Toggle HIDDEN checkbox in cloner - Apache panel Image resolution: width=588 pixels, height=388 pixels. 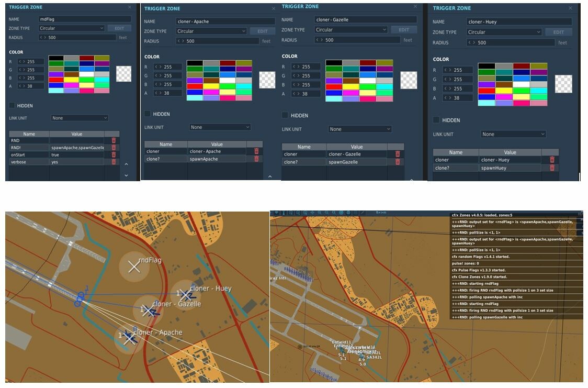point(148,114)
